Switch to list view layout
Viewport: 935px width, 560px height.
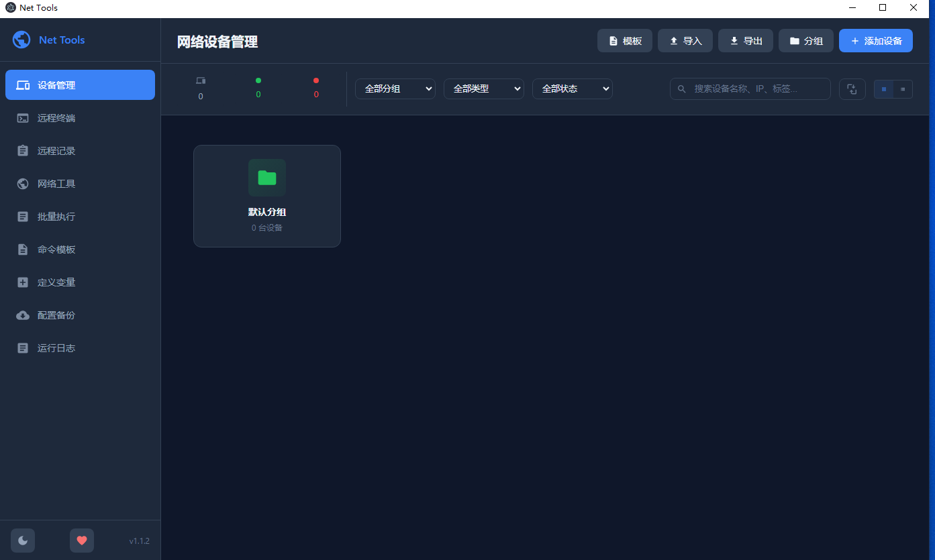[x=903, y=89]
